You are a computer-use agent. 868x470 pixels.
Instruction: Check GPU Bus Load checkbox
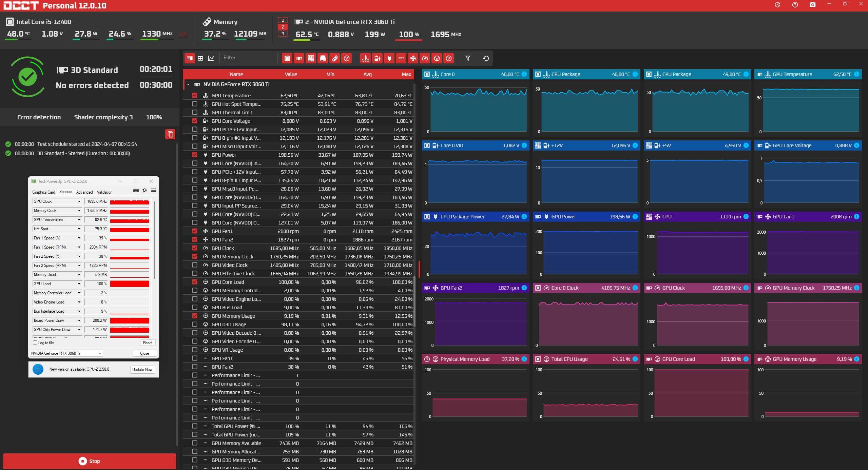[x=195, y=308]
